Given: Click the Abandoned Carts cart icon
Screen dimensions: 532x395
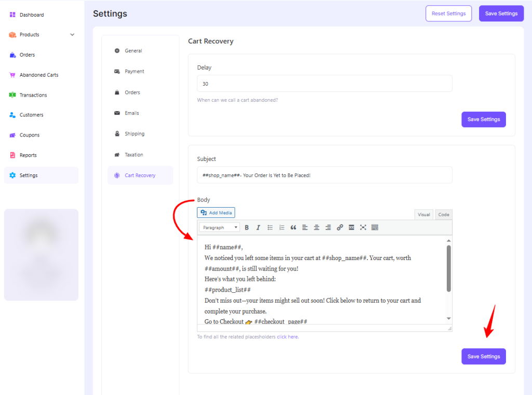Looking at the screenshot, I should [x=12, y=75].
